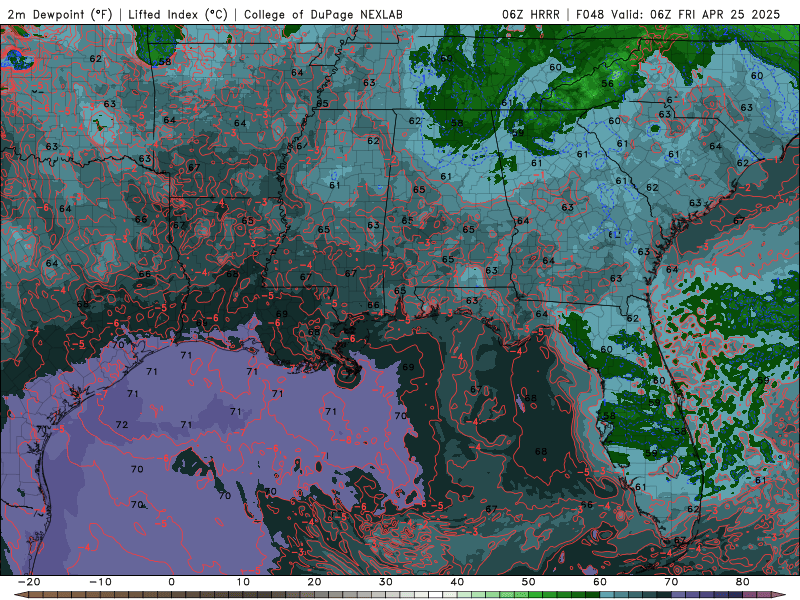The width and height of the screenshot is (800, 600).
Task: Click the "2m Dewpoint (°F)" title text
Action: [x=59, y=15]
